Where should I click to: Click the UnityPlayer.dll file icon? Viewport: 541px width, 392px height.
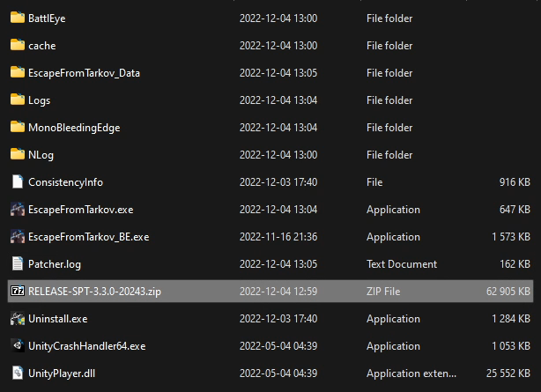pos(18,373)
